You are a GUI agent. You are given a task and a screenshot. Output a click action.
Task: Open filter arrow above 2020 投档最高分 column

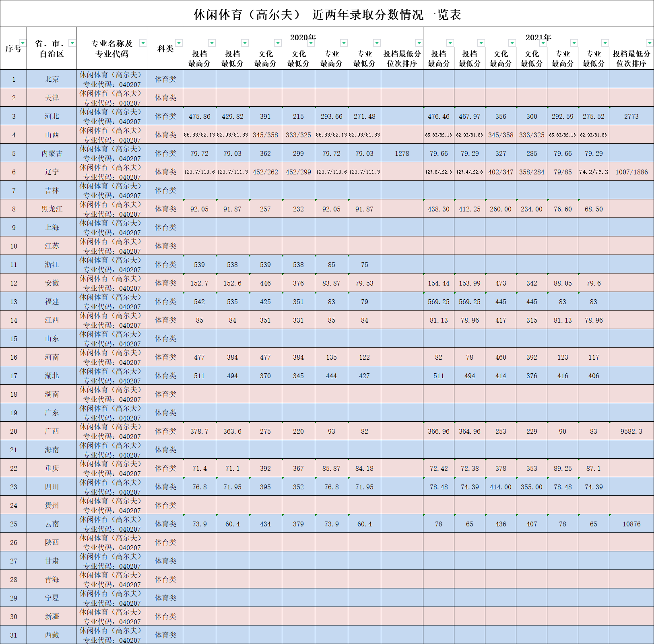coord(212,43)
